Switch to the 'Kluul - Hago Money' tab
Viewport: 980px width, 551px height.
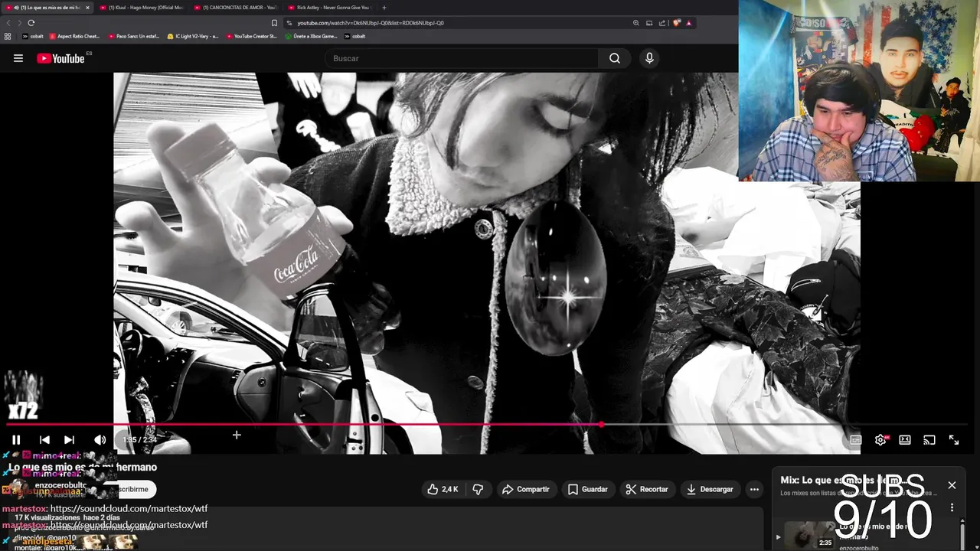[142, 8]
